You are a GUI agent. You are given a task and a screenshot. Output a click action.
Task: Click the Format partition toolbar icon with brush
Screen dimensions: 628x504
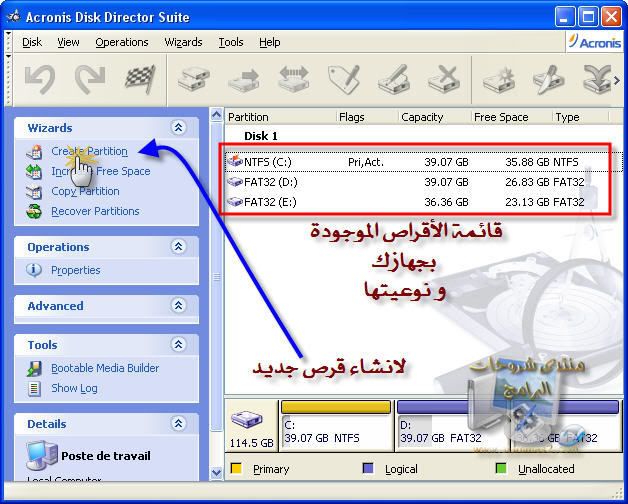394,79
